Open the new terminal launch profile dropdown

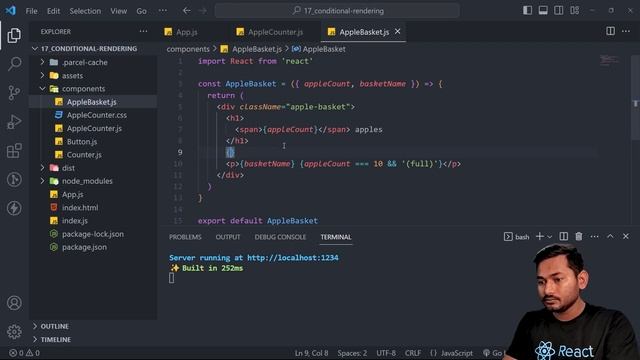click(x=550, y=237)
